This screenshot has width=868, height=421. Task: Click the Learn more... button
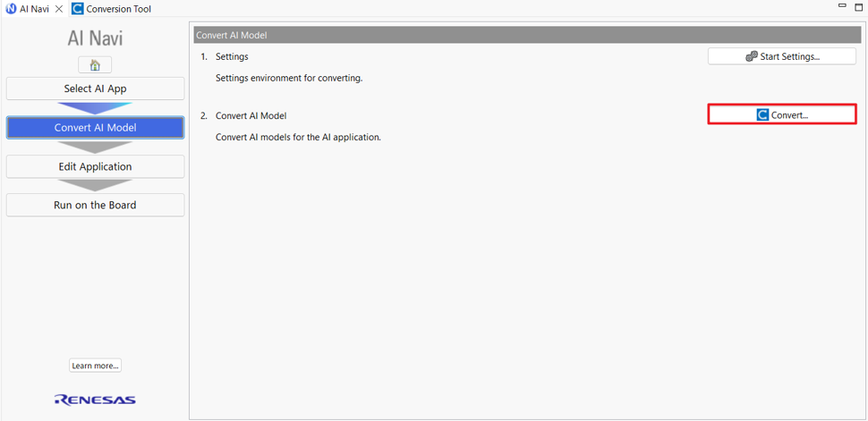[95, 366]
